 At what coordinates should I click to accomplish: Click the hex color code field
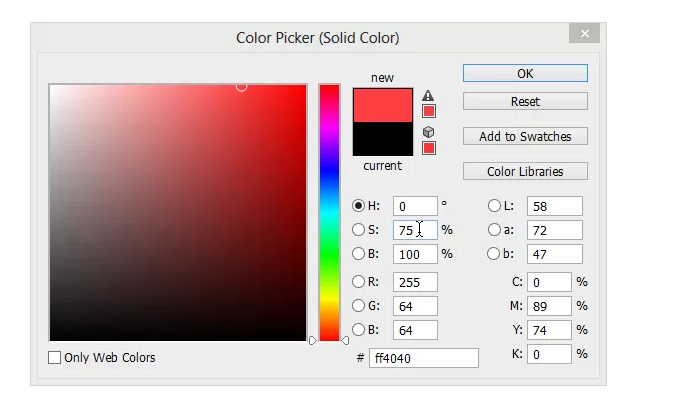click(423, 358)
